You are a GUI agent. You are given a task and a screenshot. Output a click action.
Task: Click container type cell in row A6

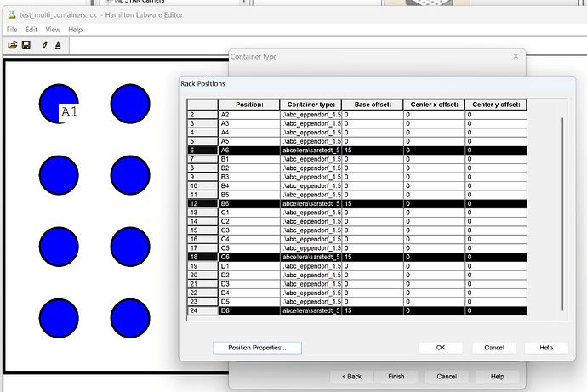point(311,151)
